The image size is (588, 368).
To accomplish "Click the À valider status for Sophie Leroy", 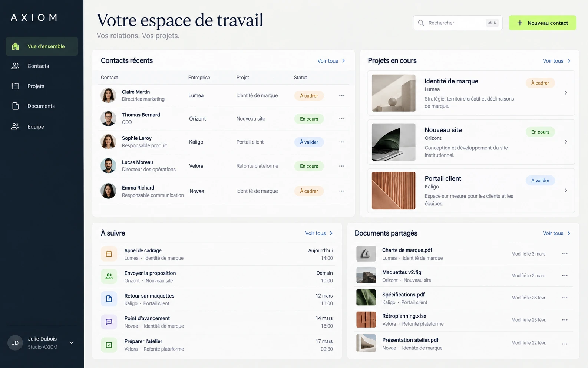I will tap(309, 142).
